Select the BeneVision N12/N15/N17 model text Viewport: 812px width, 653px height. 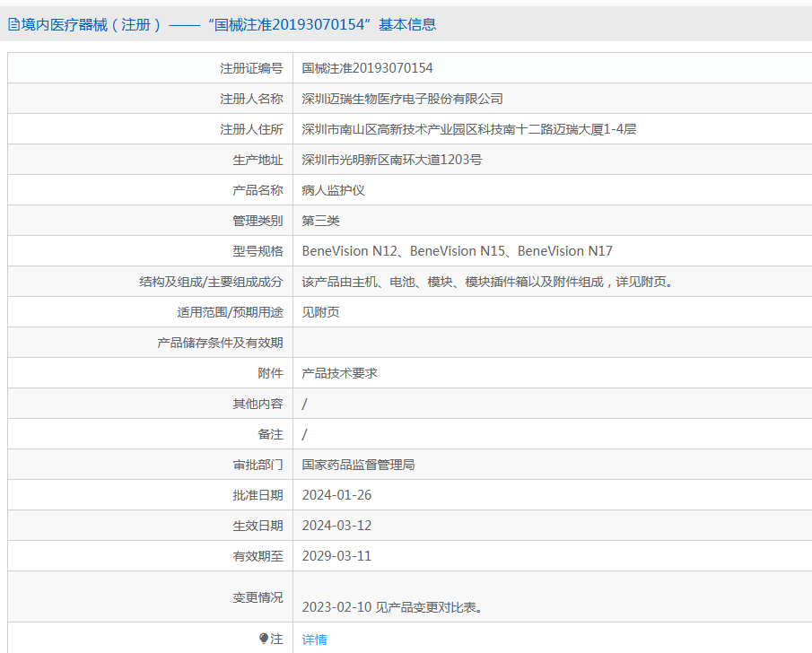457,251
